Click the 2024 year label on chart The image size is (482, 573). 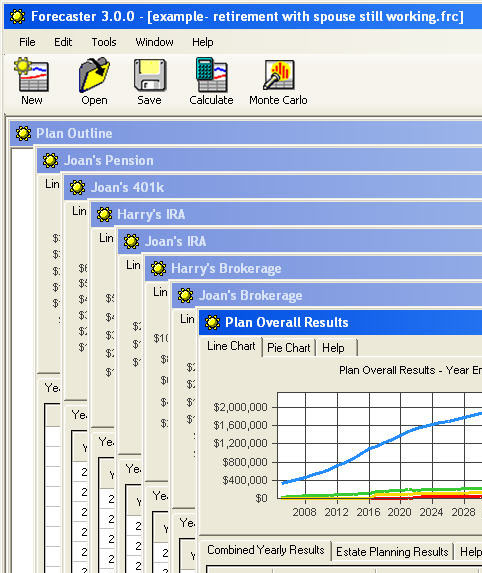[x=431, y=512]
